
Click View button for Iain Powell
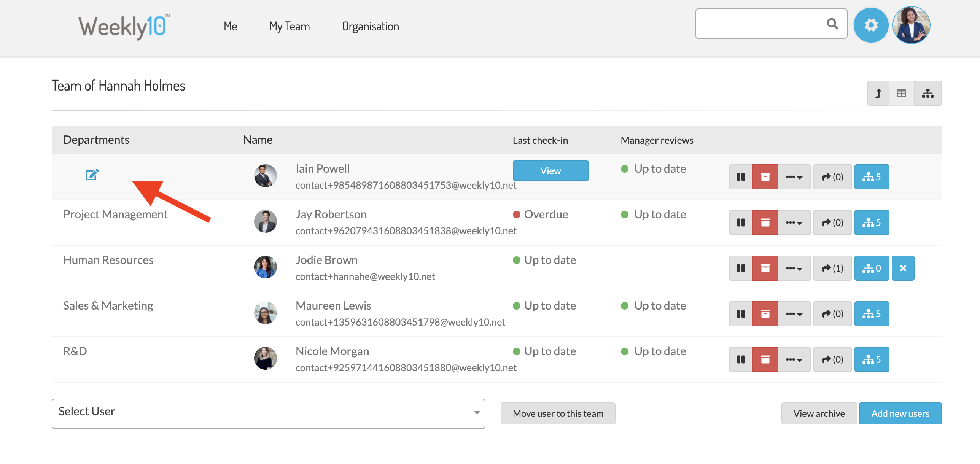click(x=550, y=171)
